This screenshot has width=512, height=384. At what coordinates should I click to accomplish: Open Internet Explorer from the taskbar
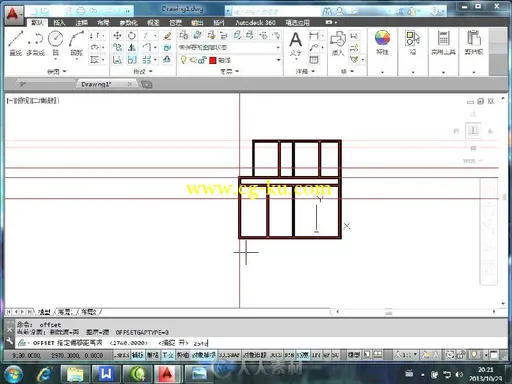pos(44,374)
